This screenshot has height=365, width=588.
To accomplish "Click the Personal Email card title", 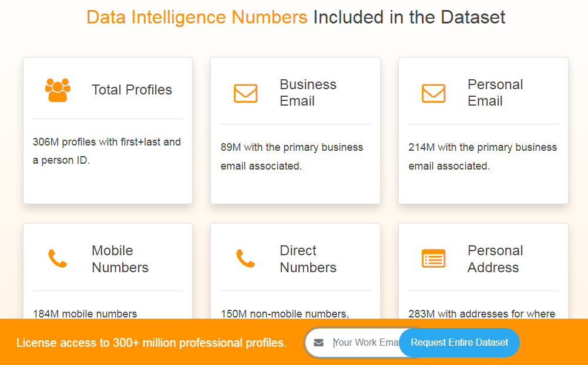I will pos(496,93).
